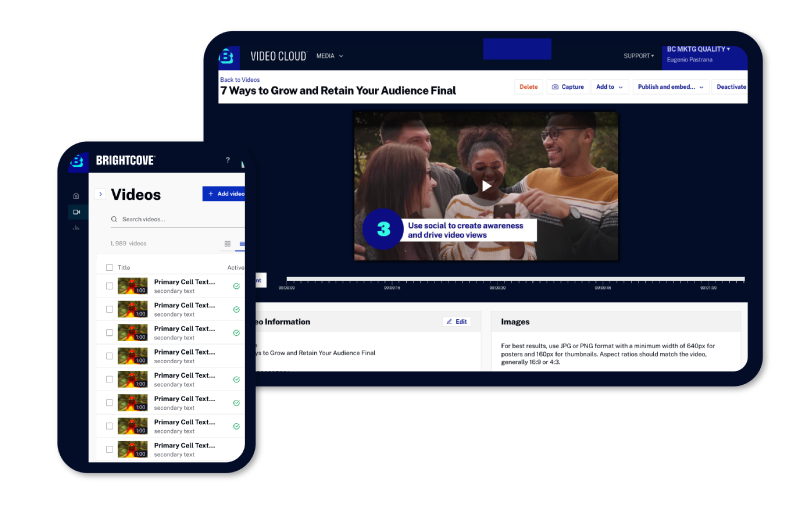Screen dimensions: 800x506
Task: Click the video count text under search
Action: pos(128,244)
